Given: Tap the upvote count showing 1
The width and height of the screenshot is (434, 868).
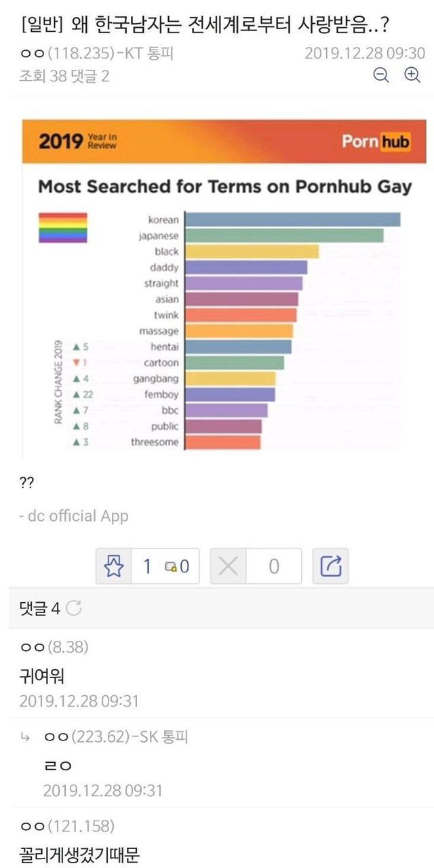Looking at the screenshot, I should (146, 566).
